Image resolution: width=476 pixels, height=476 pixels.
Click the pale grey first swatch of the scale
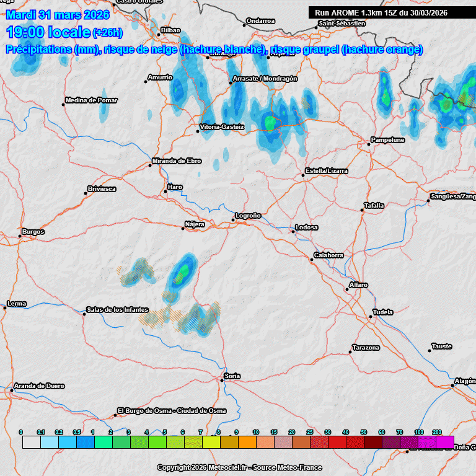click(31, 442)
